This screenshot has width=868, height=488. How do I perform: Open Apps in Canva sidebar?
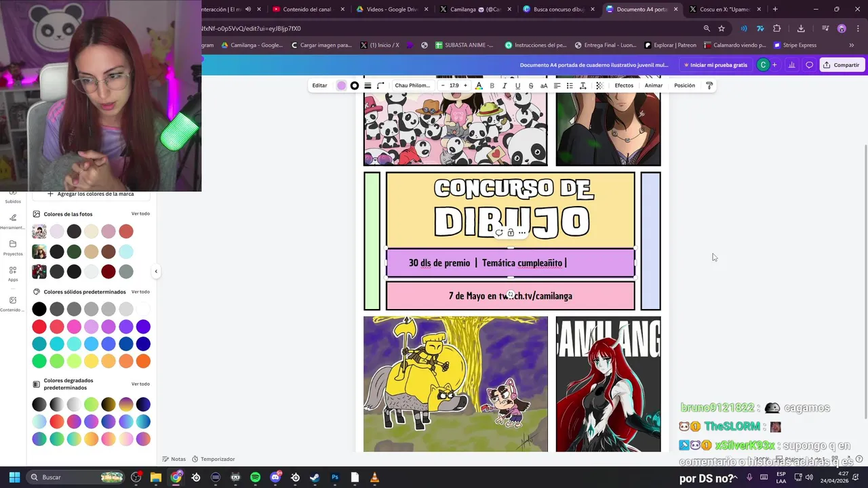pos(13,274)
